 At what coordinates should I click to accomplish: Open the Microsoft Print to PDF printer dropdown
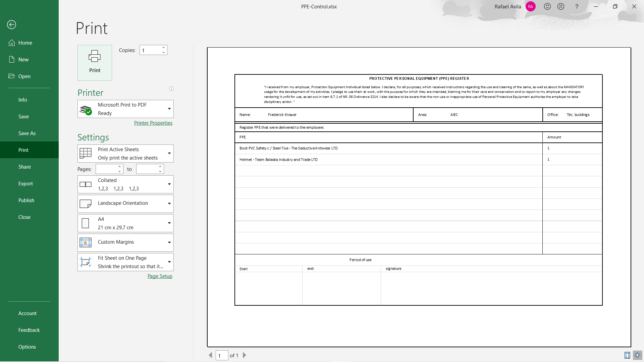pyautogui.click(x=169, y=109)
